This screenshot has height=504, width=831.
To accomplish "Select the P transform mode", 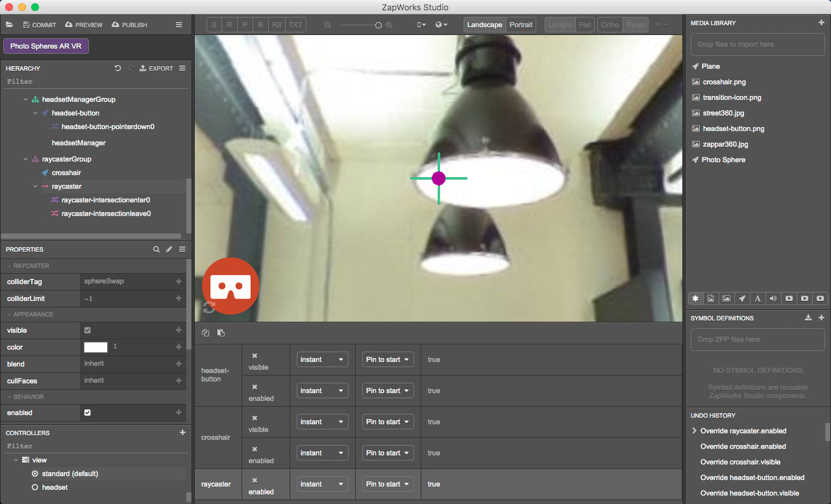I will click(x=245, y=25).
